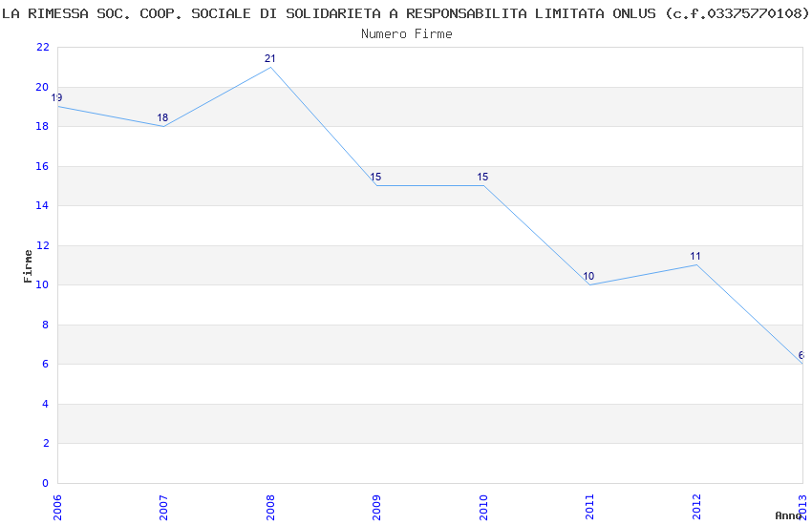
Task: Click the subtitle Numero Firme
Action: pos(407,34)
